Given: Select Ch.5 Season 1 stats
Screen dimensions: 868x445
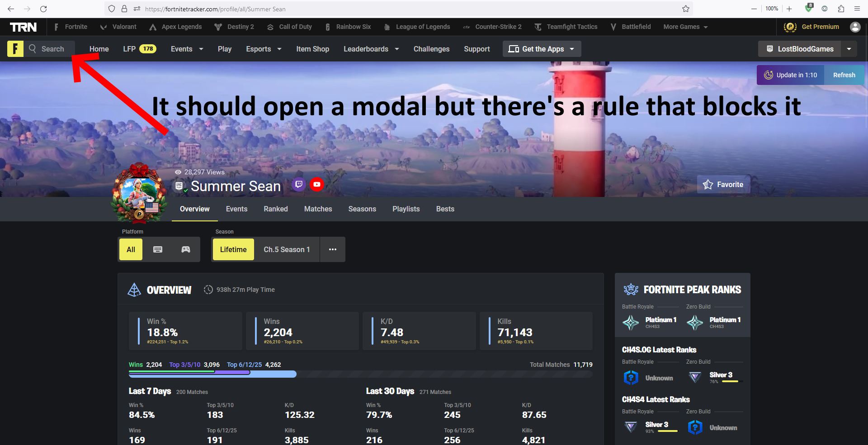Looking at the screenshot, I should coord(287,249).
